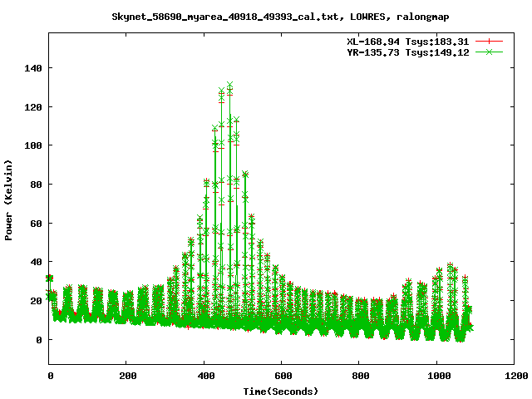Image resolution: width=532 pixels, height=399 pixels.
Task: Click the x-axis tick label 600
Action: coord(283,376)
